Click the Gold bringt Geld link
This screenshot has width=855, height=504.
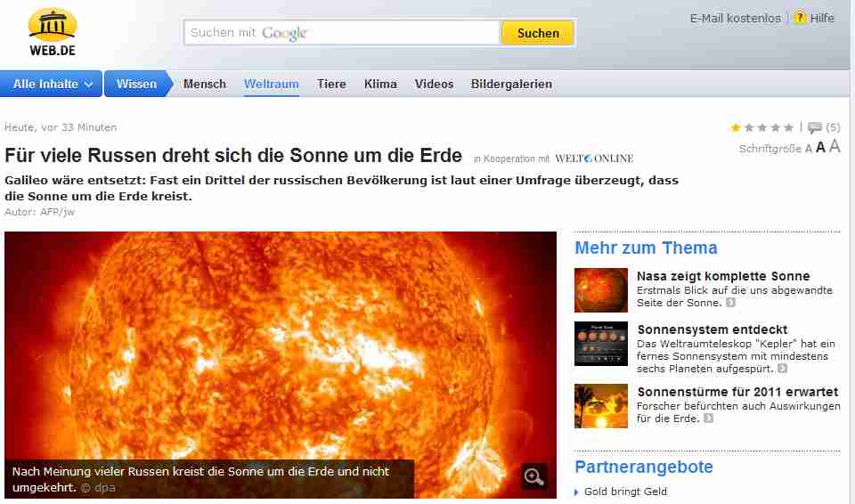pos(625,492)
